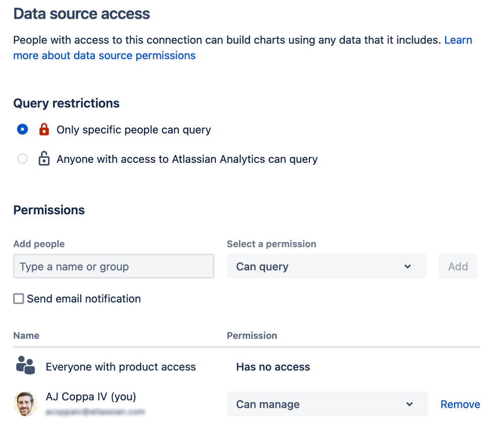Open the 'Can query' permission dropdown
The image size is (504, 427).
[326, 267]
